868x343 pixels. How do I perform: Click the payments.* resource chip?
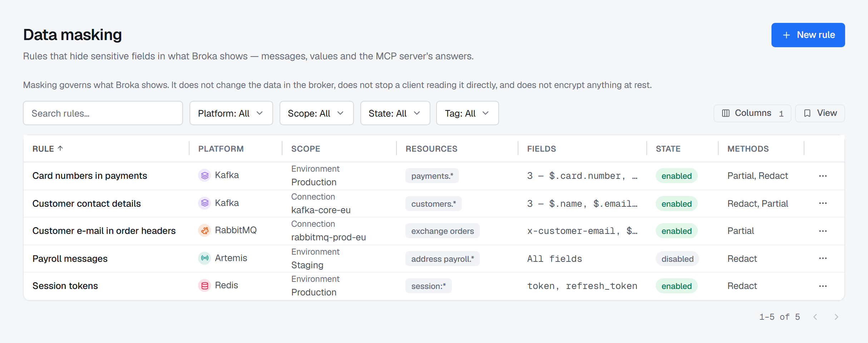pos(432,176)
